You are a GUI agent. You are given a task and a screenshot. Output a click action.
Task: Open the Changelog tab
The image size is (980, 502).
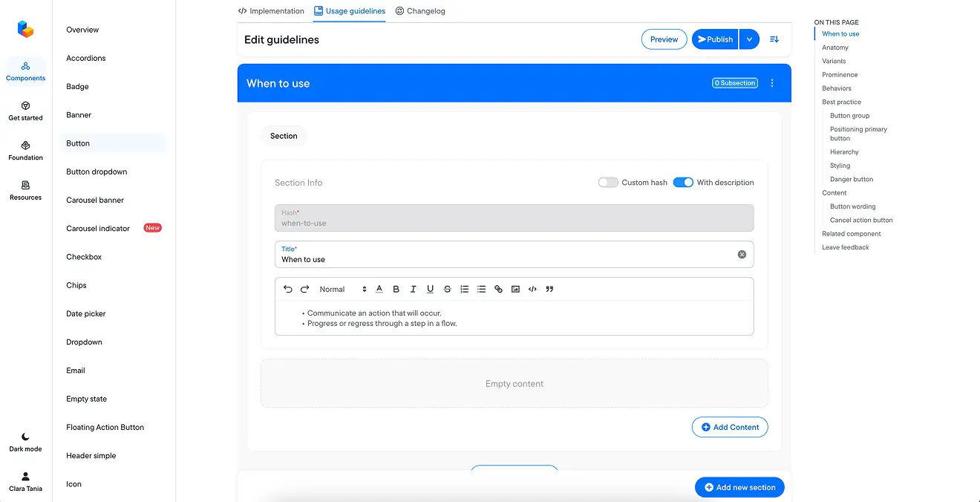[420, 11]
